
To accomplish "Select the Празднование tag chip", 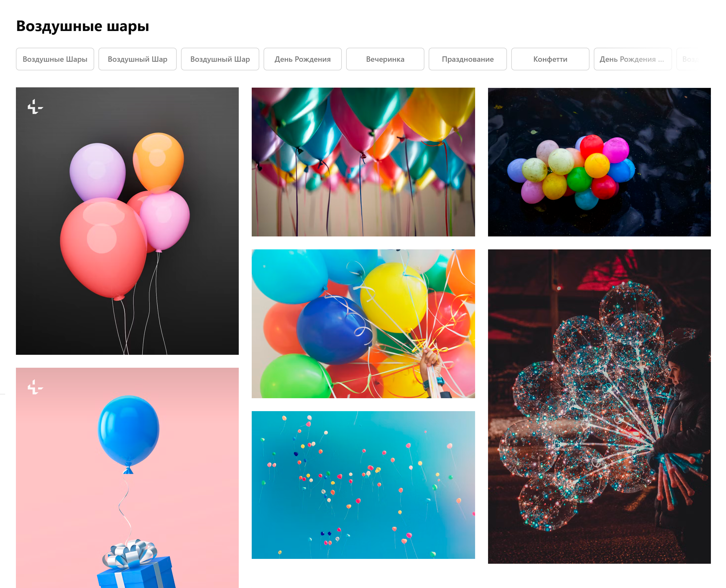I will tap(467, 59).
